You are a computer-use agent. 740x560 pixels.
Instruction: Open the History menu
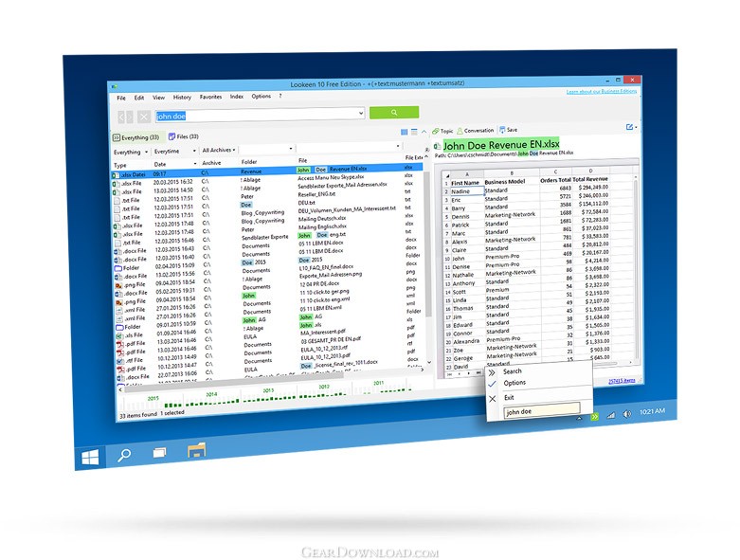182,98
